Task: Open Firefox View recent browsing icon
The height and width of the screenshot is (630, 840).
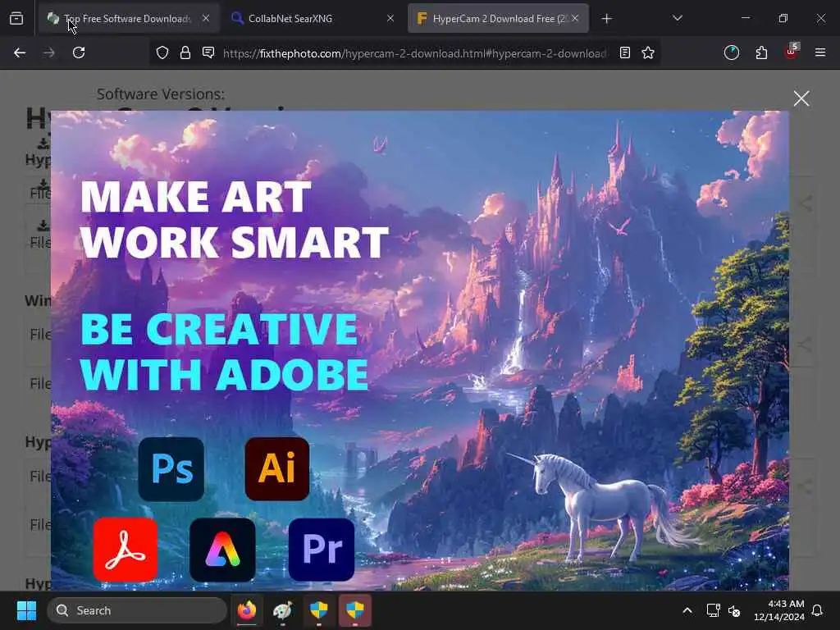Action: click(x=16, y=19)
